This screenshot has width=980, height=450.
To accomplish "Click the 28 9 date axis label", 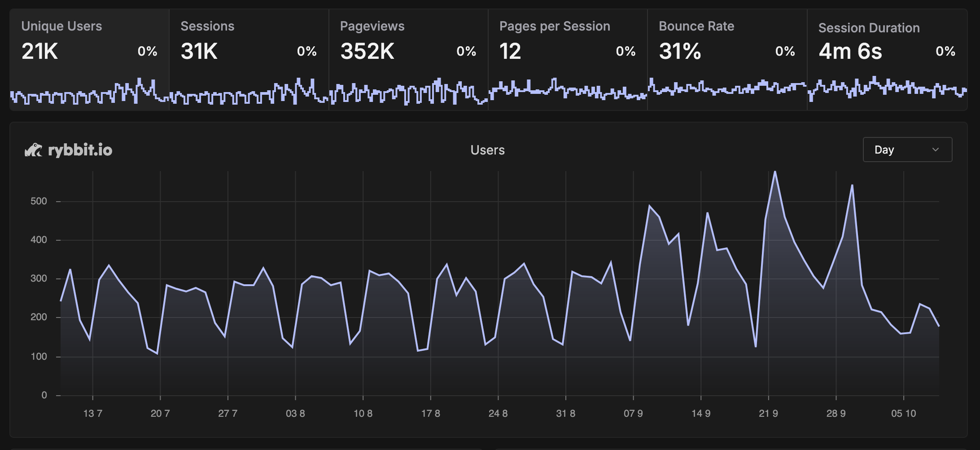I will tap(836, 413).
